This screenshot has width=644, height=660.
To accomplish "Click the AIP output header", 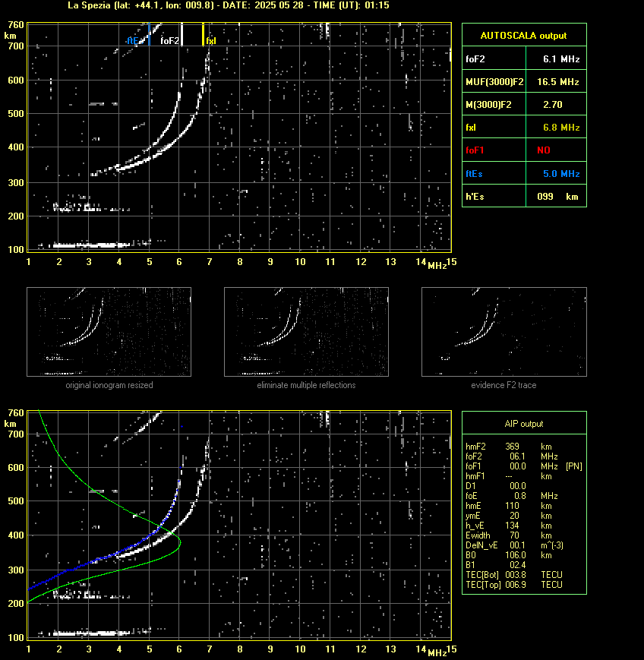I will [523, 424].
